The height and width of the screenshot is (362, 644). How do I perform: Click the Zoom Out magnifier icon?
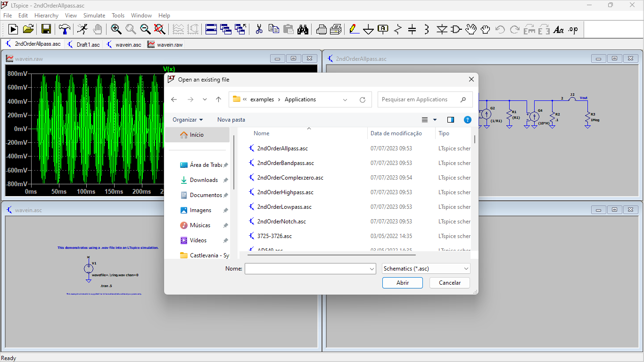tap(145, 29)
